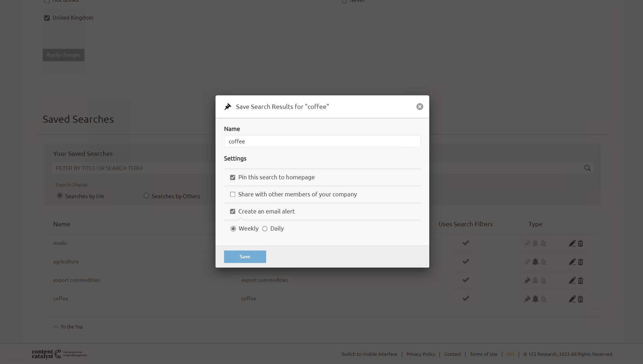Select the Weekly alert frequency

[233, 229]
